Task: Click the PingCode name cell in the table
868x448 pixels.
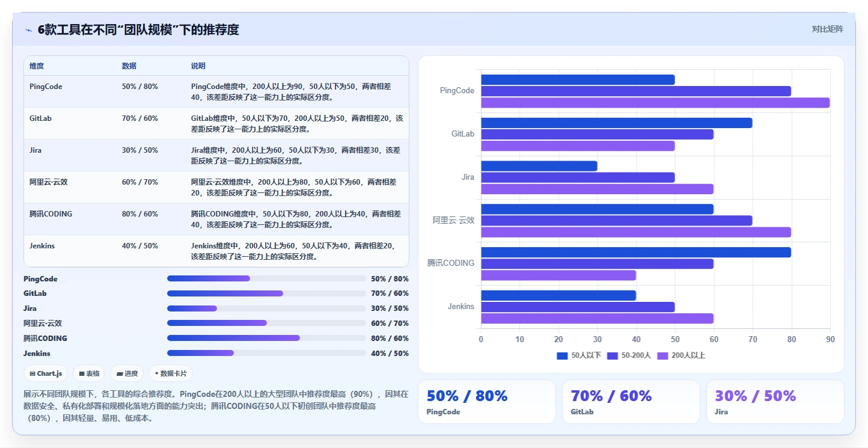Action: (x=46, y=87)
